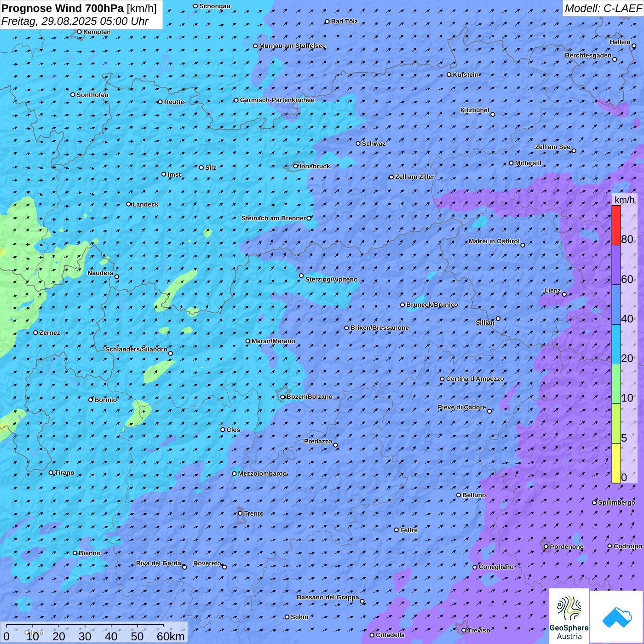Click the Feltre city label
644x644 pixels.
pos(408,530)
